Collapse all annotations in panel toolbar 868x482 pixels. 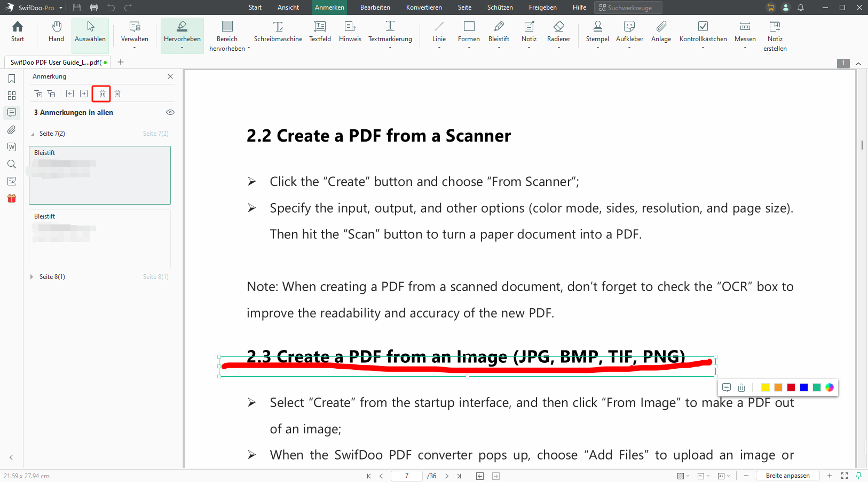coord(51,94)
